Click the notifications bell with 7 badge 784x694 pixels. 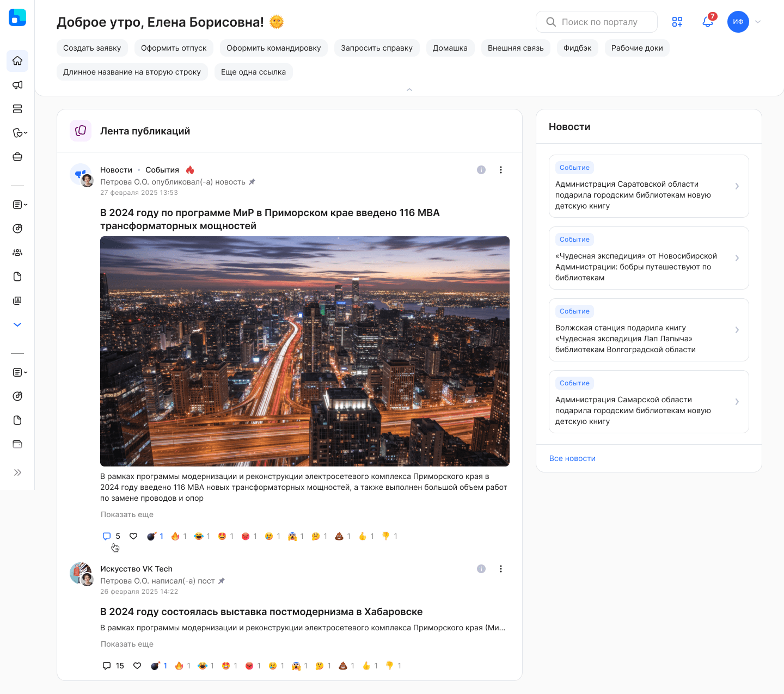click(708, 22)
